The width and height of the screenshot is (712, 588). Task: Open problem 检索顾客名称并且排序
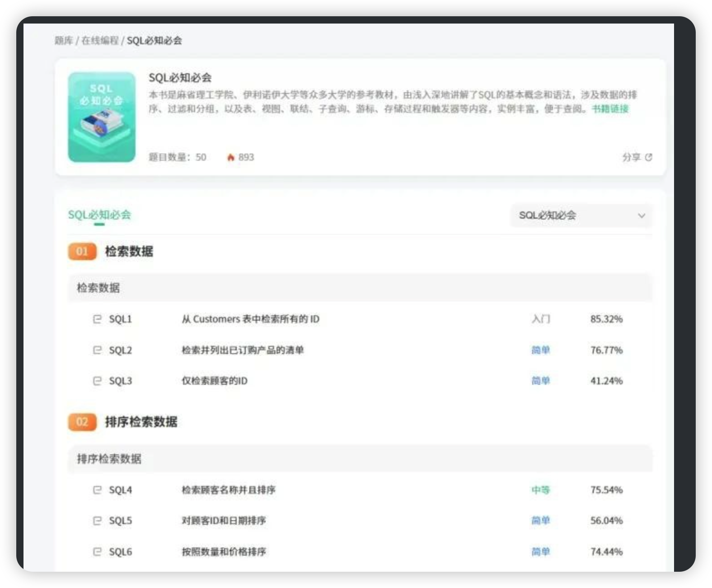(229, 490)
